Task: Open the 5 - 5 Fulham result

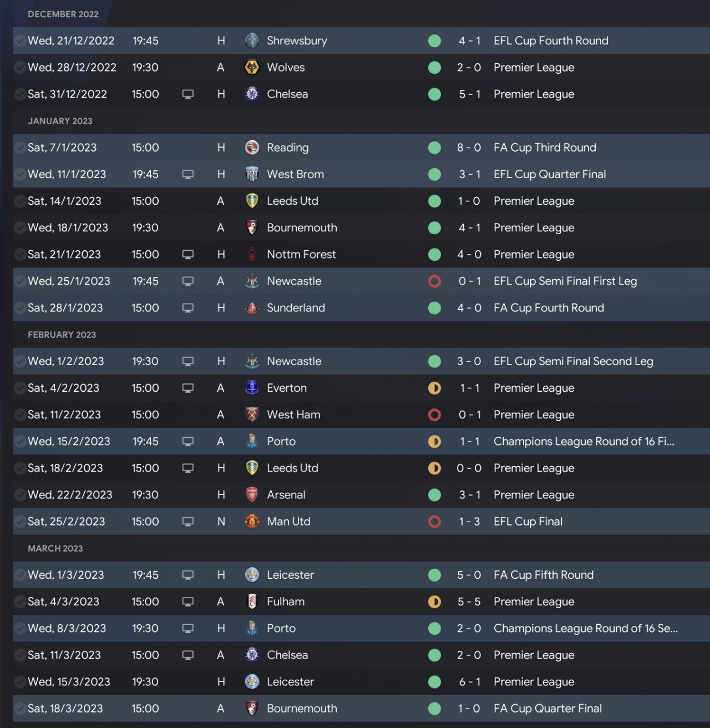Action: tap(469, 601)
